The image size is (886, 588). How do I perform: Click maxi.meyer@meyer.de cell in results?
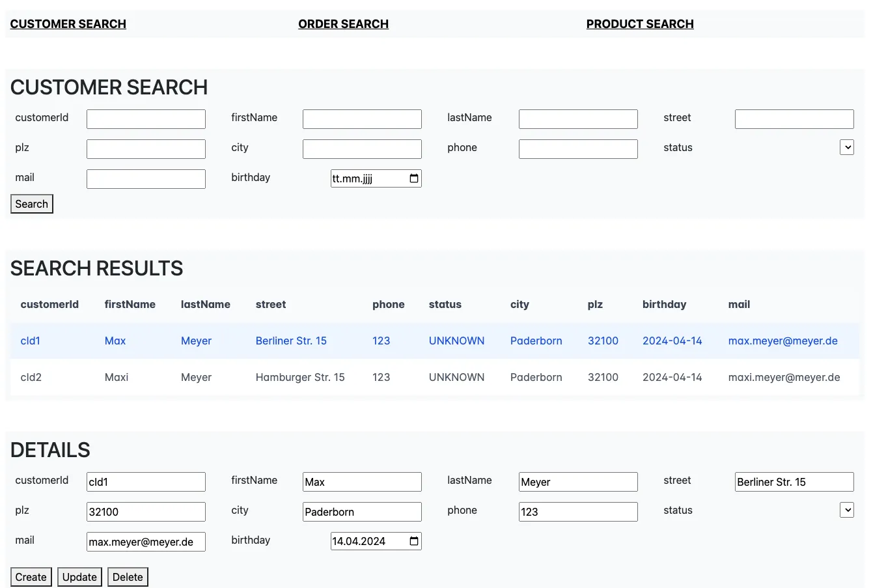[784, 377]
